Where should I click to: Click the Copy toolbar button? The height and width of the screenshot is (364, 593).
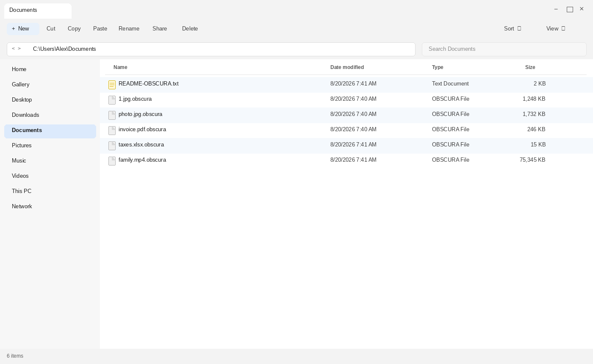[x=74, y=29]
